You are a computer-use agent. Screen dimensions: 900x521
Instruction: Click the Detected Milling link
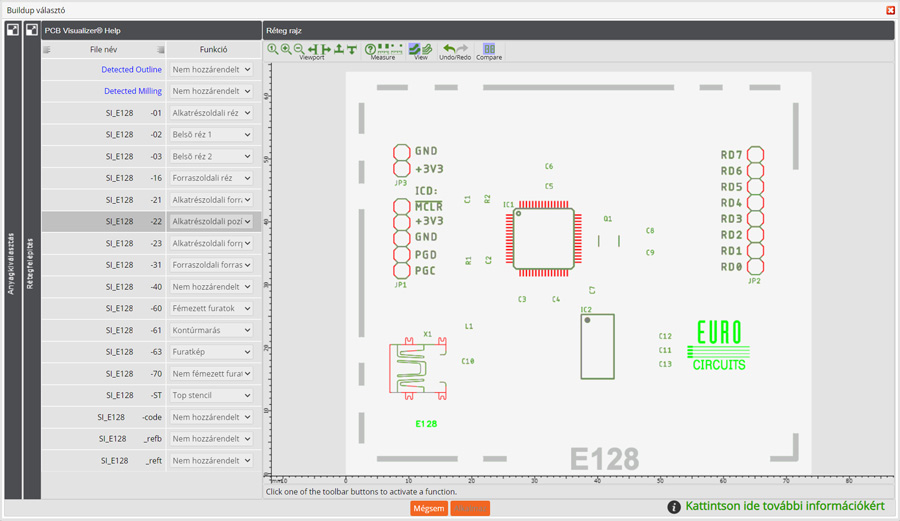132,91
